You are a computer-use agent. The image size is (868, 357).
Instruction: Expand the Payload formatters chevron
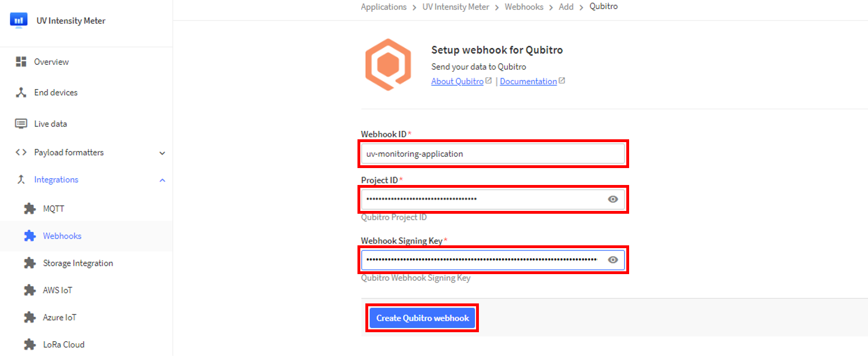click(162, 153)
